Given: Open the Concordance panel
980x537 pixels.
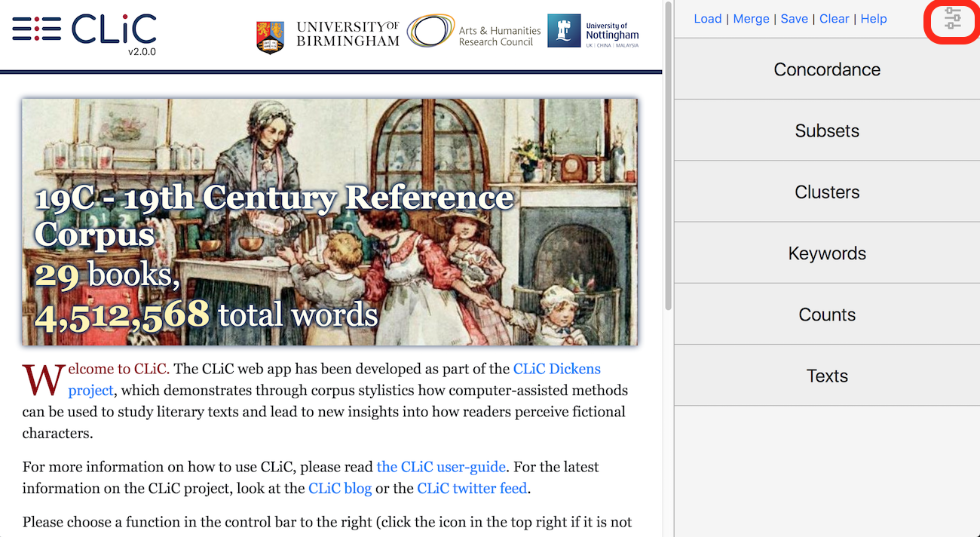Looking at the screenshot, I should (x=827, y=69).
